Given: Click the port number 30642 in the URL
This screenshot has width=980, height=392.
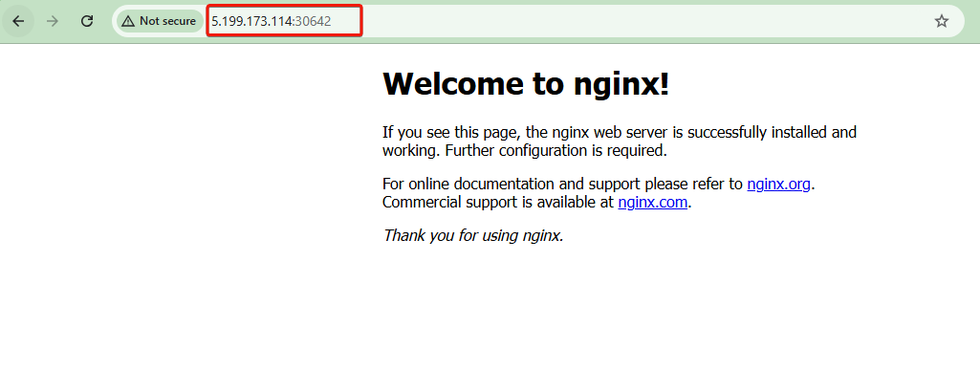Looking at the screenshot, I should [x=313, y=21].
